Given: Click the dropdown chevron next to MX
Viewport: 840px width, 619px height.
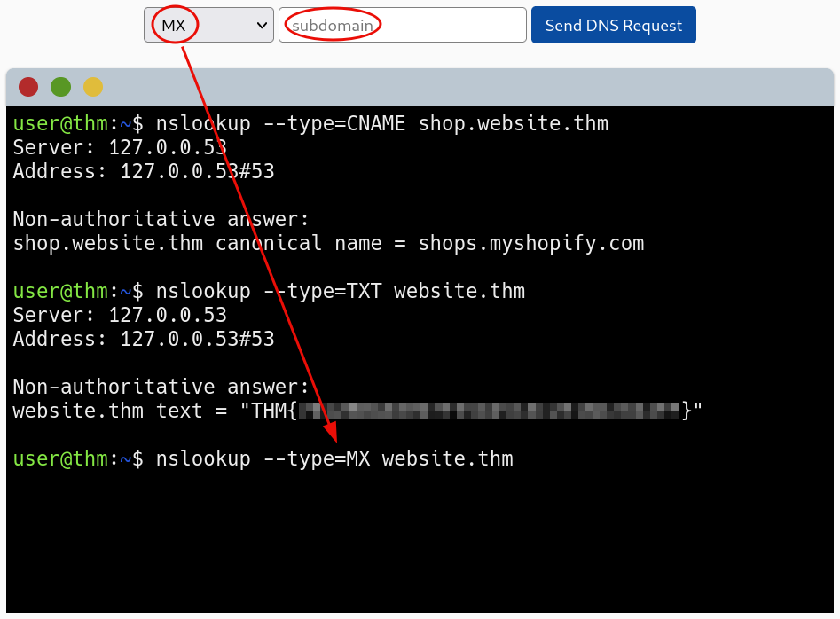Looking at the screenshot, I should click(x=260, y=25).
